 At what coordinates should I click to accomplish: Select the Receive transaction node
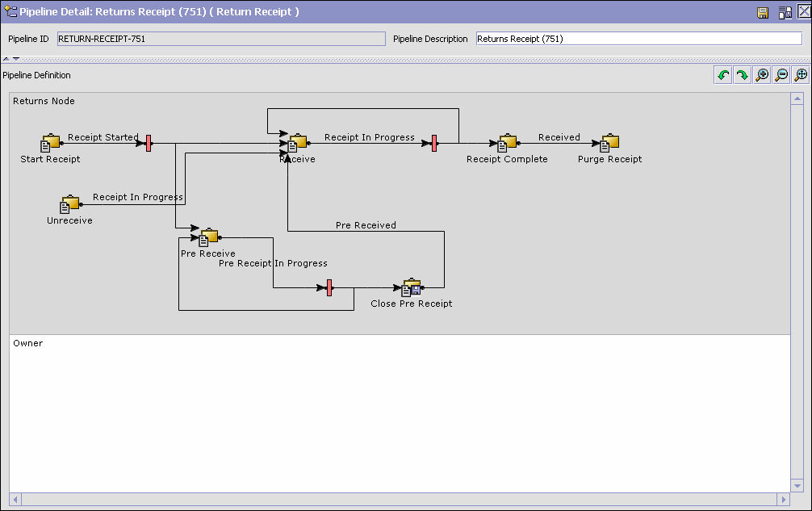(298, 143)
